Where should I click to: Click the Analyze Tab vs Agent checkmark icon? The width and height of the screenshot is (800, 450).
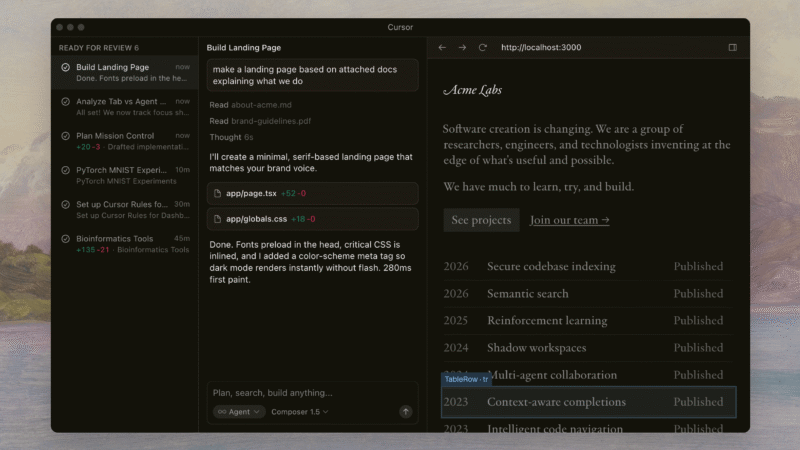click(65, 102)
